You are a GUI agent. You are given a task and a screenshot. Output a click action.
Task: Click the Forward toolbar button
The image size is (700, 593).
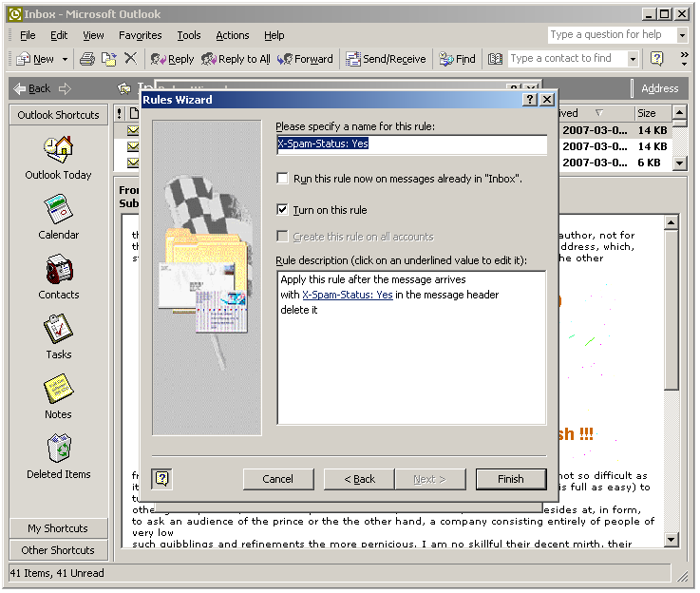click(305, 59)
